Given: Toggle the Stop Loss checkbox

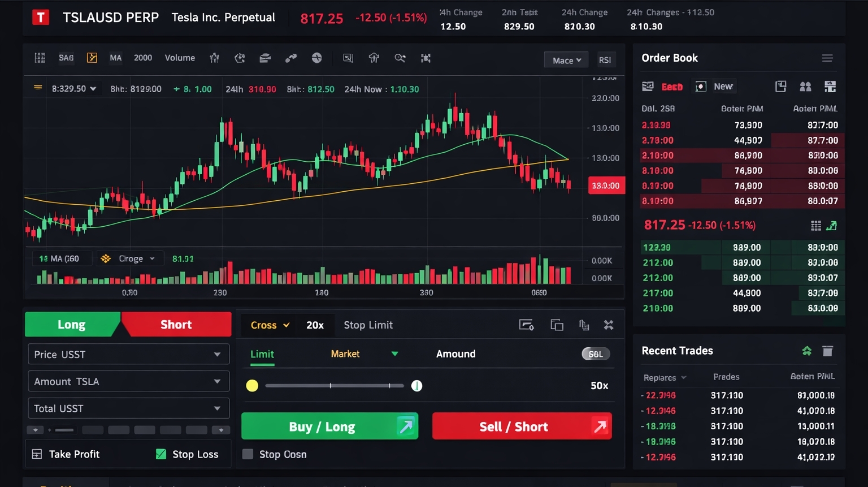Looking at the screenshot, I should tap(161, 454).
